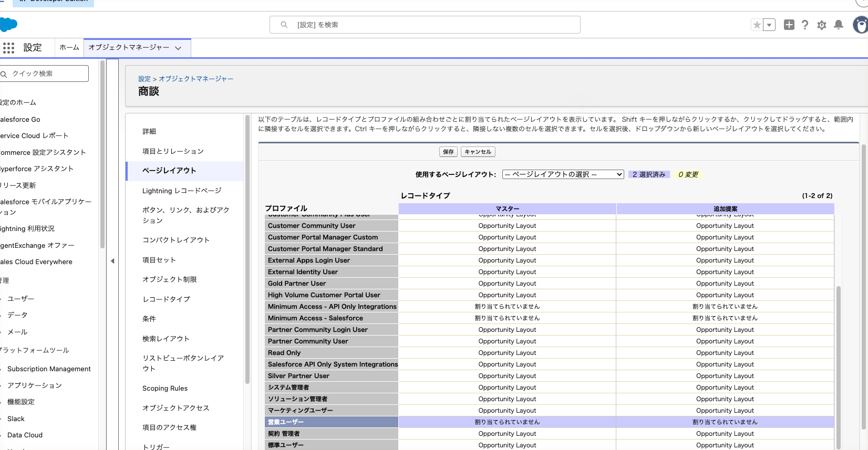Open the App Launcher dots grid
This screenshot has height=450, width=868.
click(8, 48)
